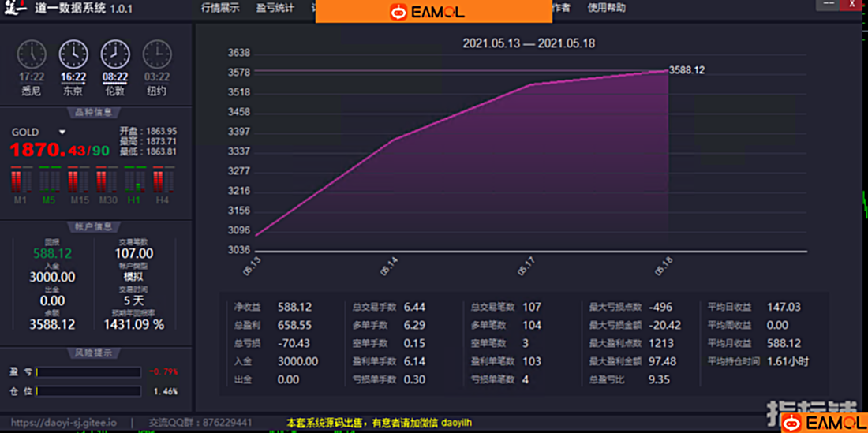868x433 pixels.
Task: Open the daoyi-sj.gitee.io link
Action: pyautogui.click(x=63, y=423)
